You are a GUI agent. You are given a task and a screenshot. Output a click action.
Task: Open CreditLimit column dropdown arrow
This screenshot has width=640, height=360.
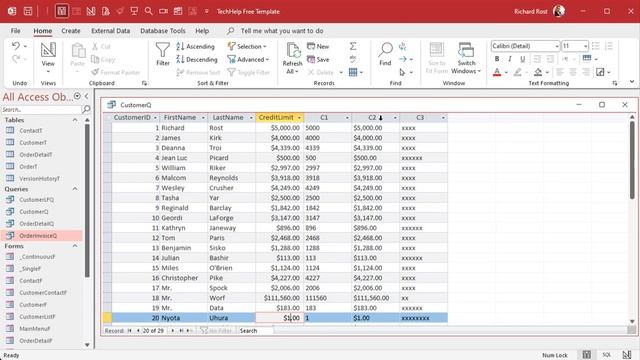pyautogui.click(x=299, y=118)
